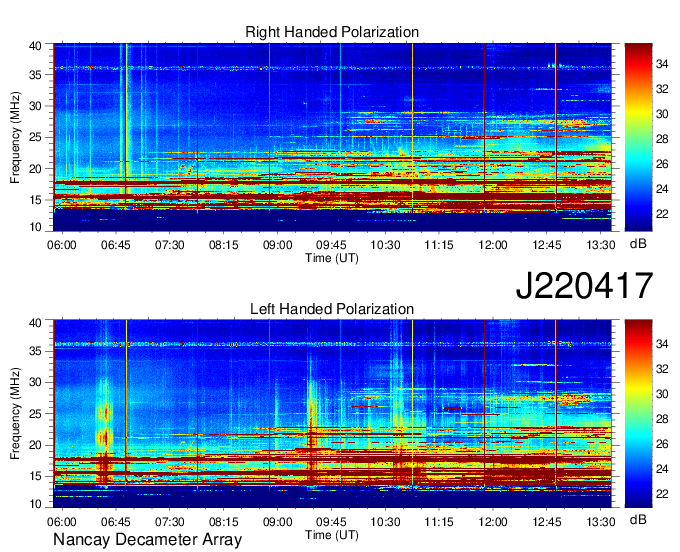Click the "22" value on Right Handed colorbar
The height and width of the screenshot is (552, 680).
pos(662,214)
